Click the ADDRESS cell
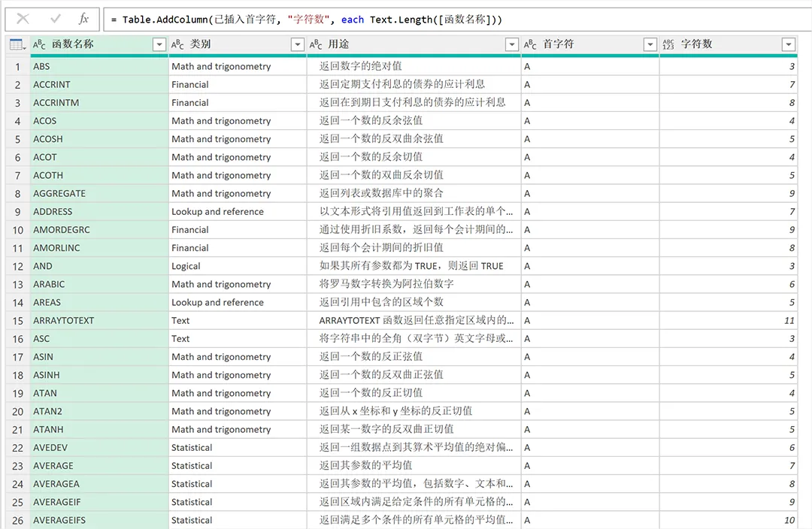This screenshot has height=529, width=812. pos(99,211)
